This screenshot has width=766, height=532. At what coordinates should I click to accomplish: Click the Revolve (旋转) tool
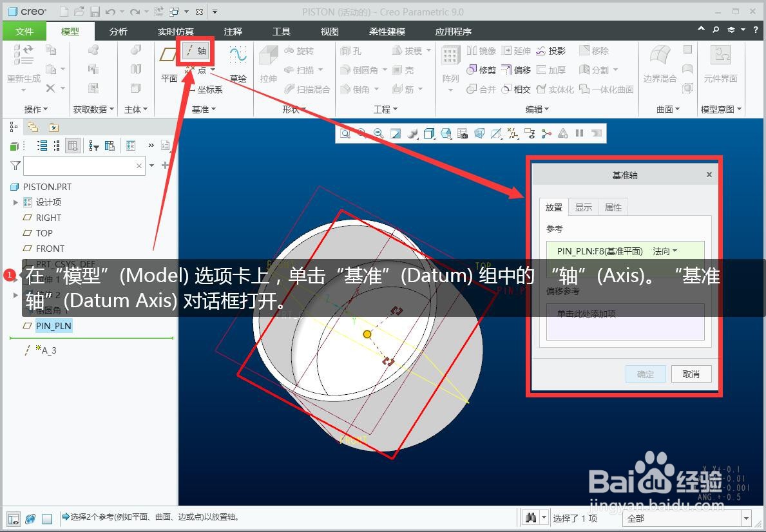(299, 51)
